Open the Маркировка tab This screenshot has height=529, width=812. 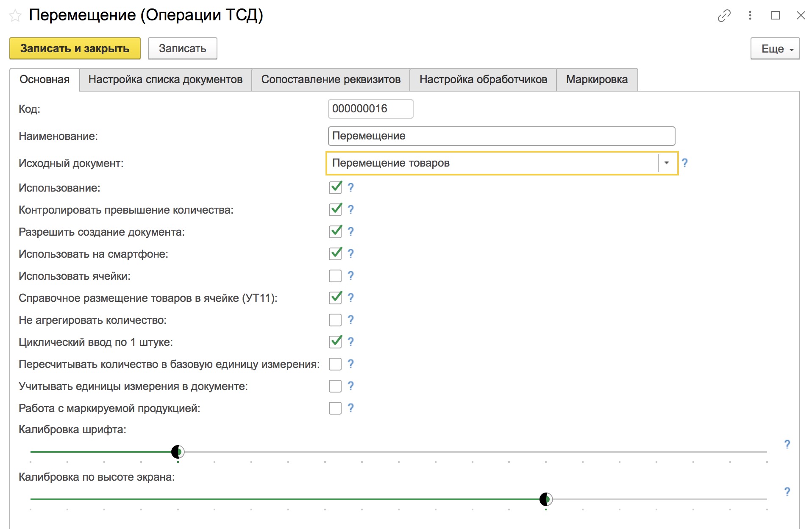(x=597, y=79)
